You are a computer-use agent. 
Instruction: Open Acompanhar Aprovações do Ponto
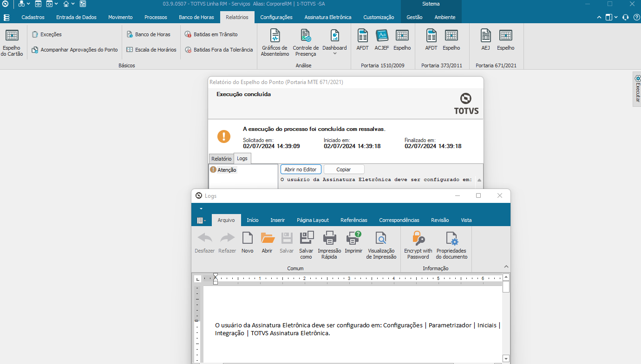(x=74, y=50)
